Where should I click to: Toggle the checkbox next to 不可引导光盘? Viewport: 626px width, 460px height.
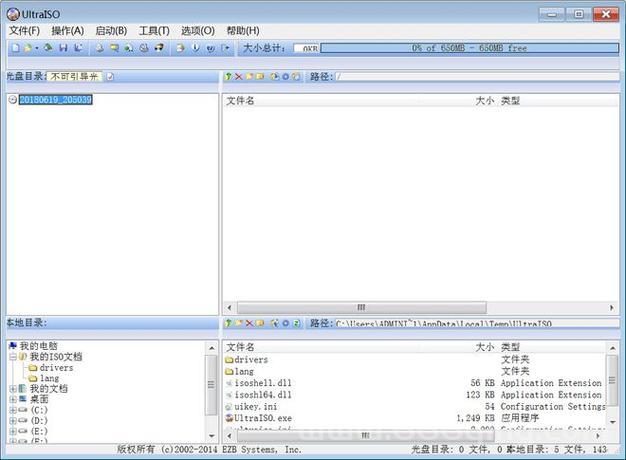click(x=111, y=76)
